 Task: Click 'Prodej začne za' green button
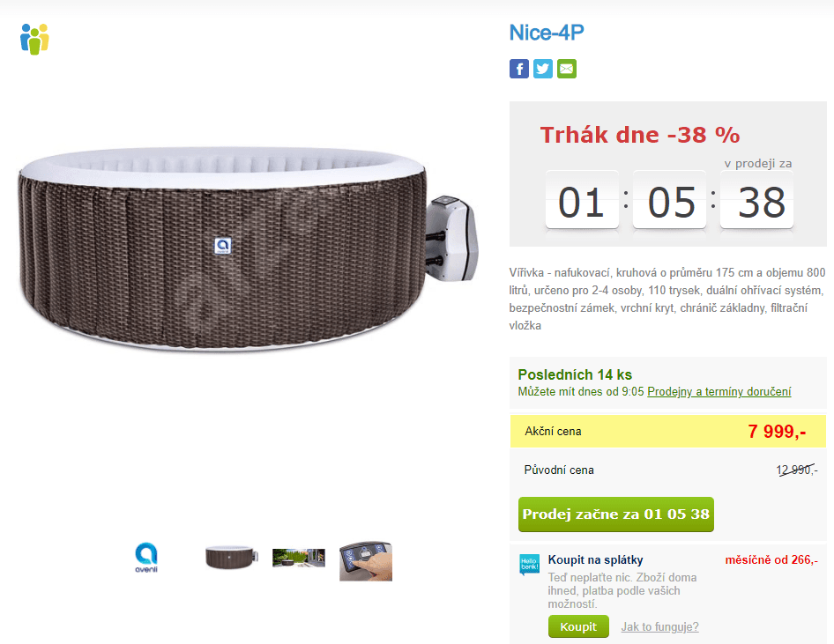pyautogui.click(x=616, y=514)
